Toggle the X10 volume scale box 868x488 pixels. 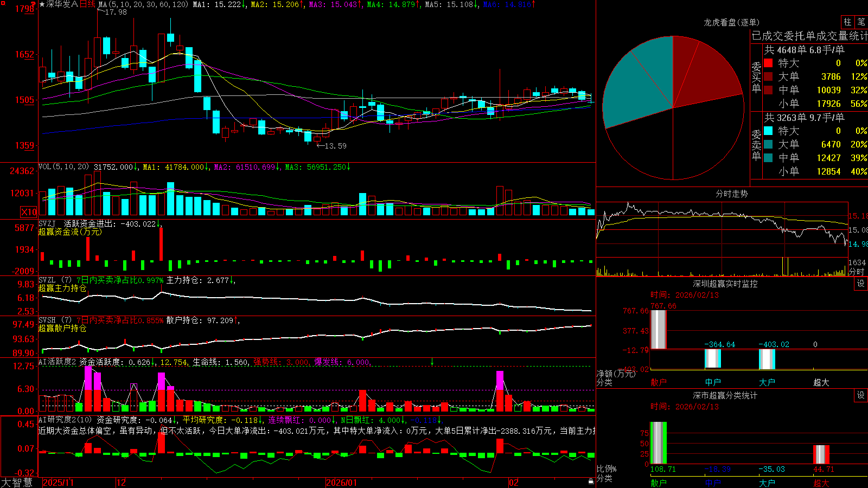pos(29,212)
